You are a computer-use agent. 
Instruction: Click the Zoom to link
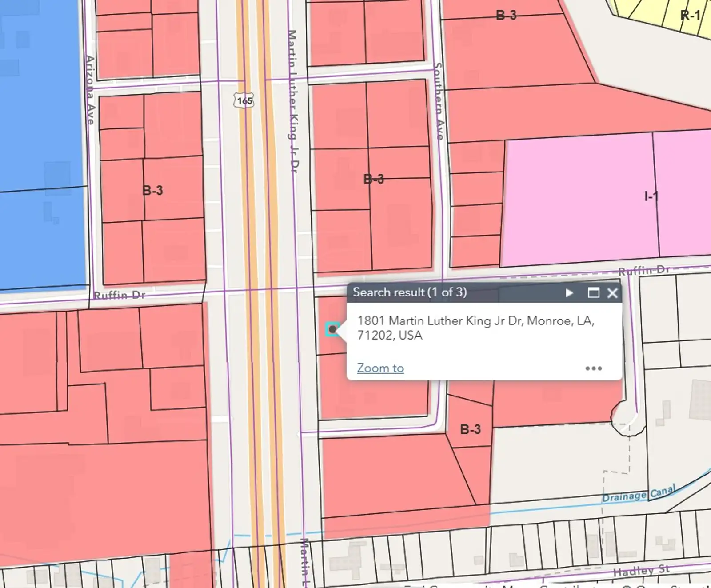pos(380,368)
